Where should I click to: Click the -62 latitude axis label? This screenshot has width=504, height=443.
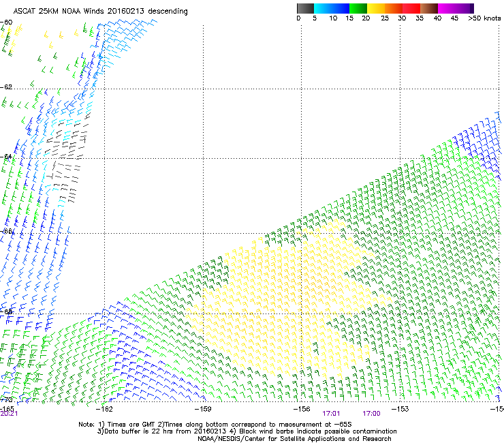click(x=6, y=87)
